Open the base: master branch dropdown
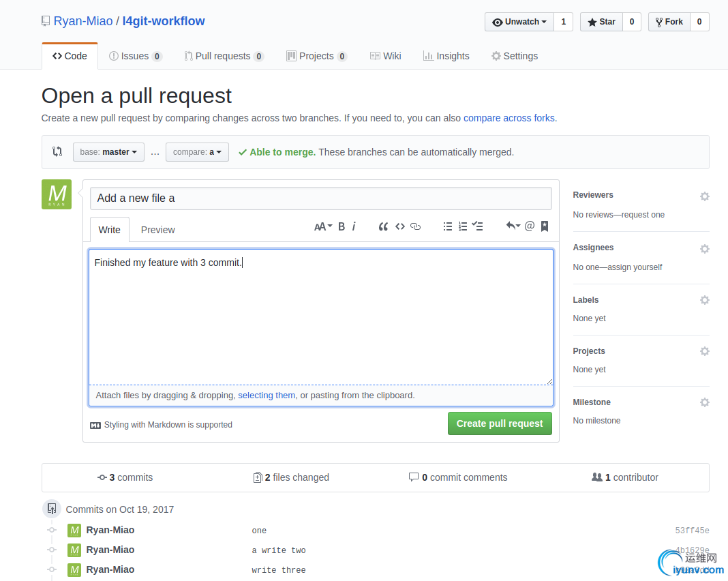728x581 pixels. (x=108, y=152)
